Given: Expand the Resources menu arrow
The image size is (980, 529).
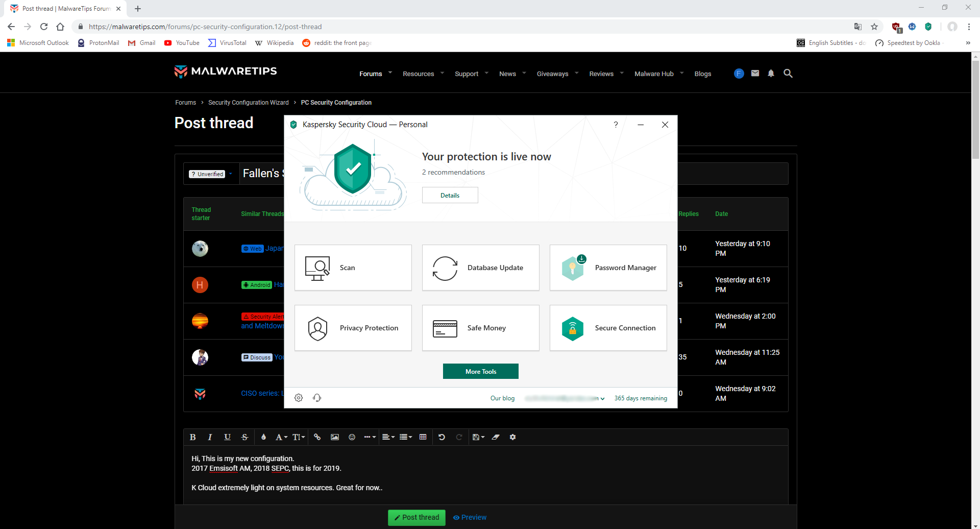Looking at the screenshot, I should (x=442, y=73).
